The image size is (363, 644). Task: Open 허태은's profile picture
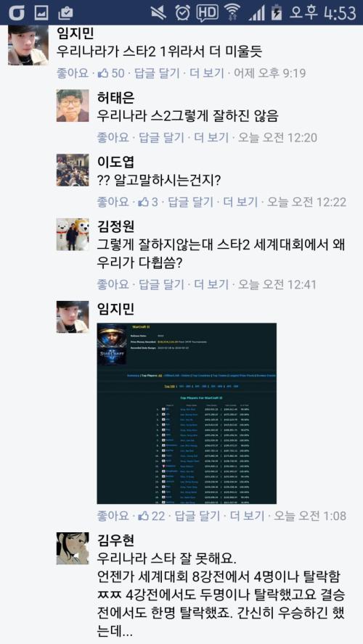click(73, 106)
